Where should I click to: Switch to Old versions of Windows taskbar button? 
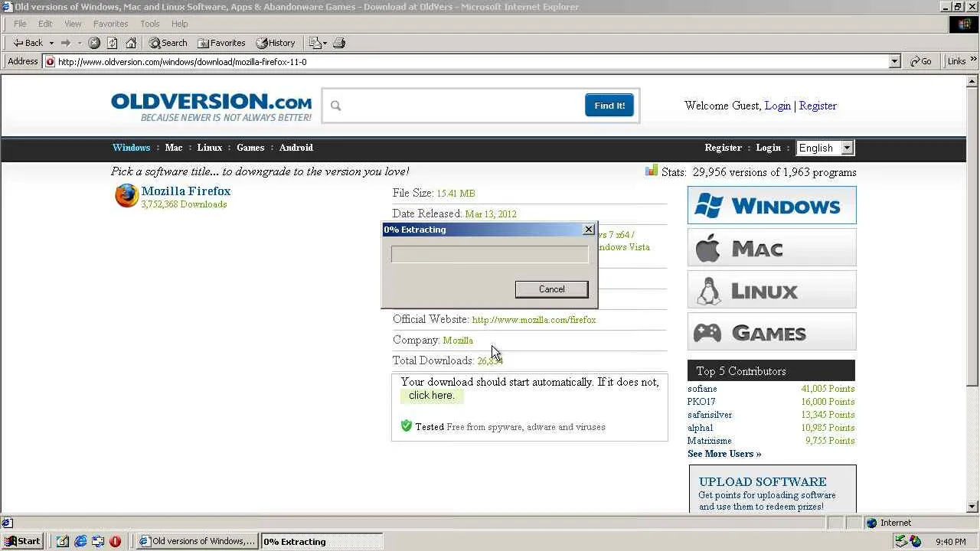point(198,541)
